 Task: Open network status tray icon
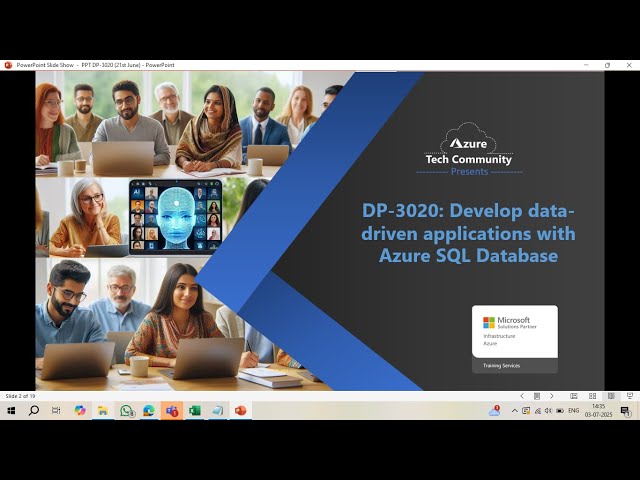pyautogui.click(x=538, y=411)
